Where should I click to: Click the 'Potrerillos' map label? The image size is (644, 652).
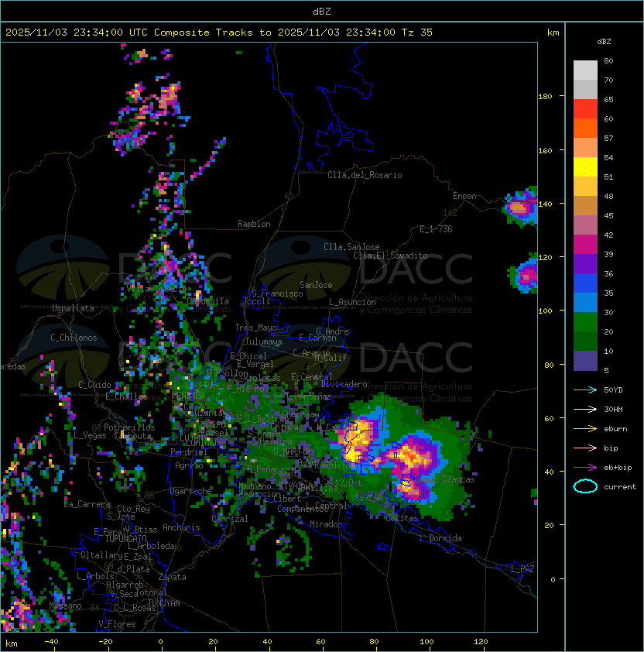click(x=129, y=427)
